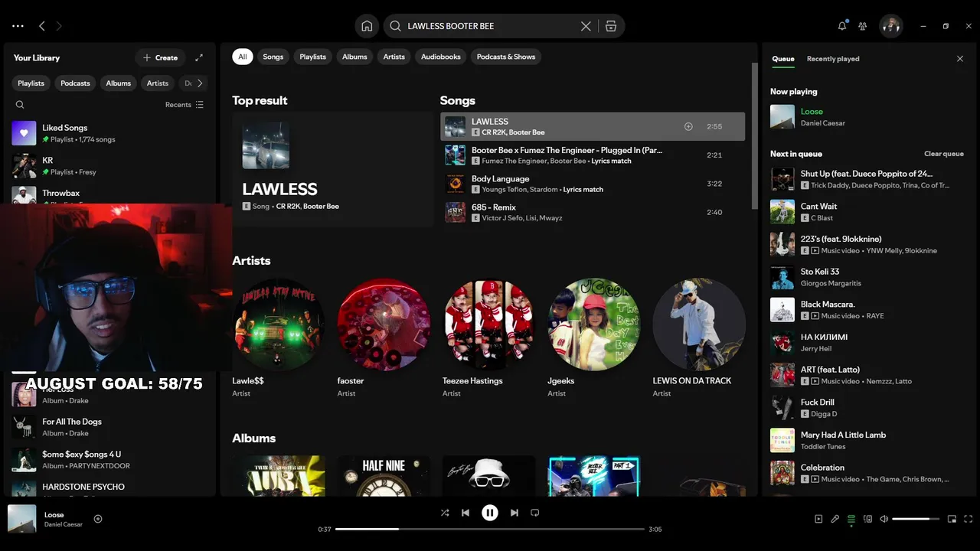Seek along the song progress bar
The height and width of the screenshot is (551, 980).
coord(490,529)
